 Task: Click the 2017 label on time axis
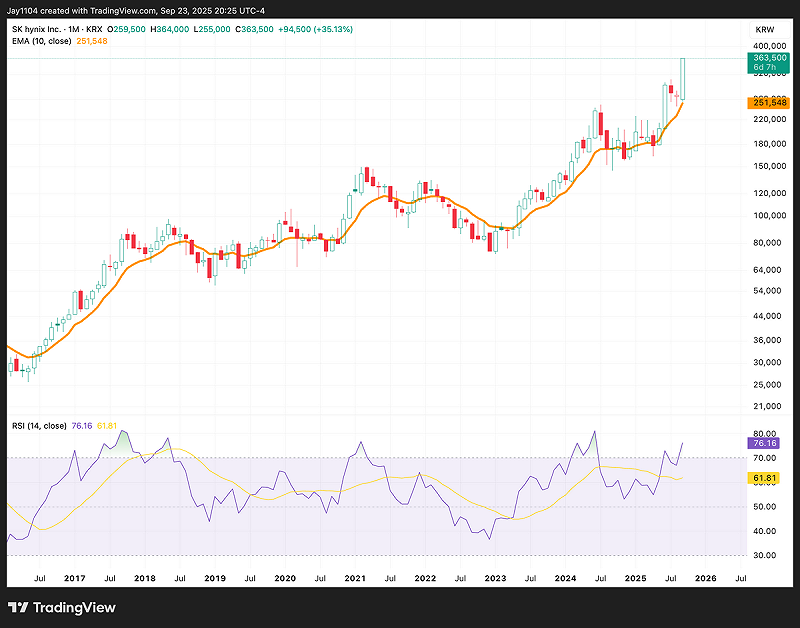click(x=74, y=578)
